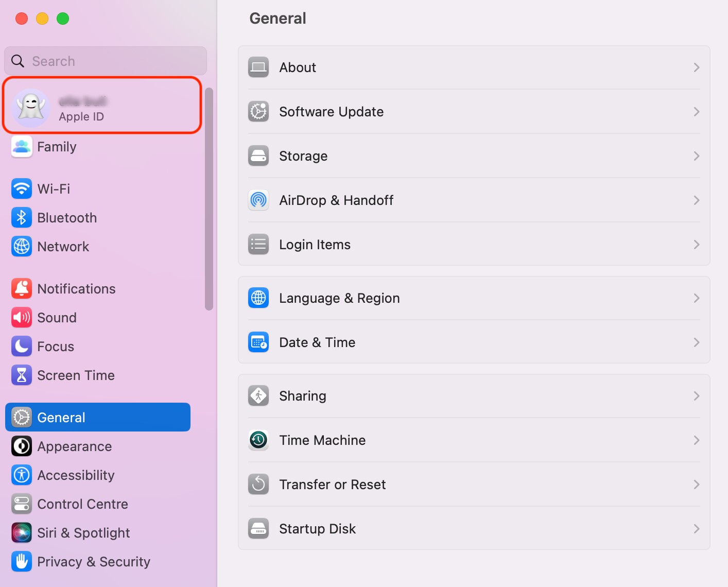The height and width of the screenshot is (587, 728).
Task: Expand Login Items chevron
Action: 696,245
